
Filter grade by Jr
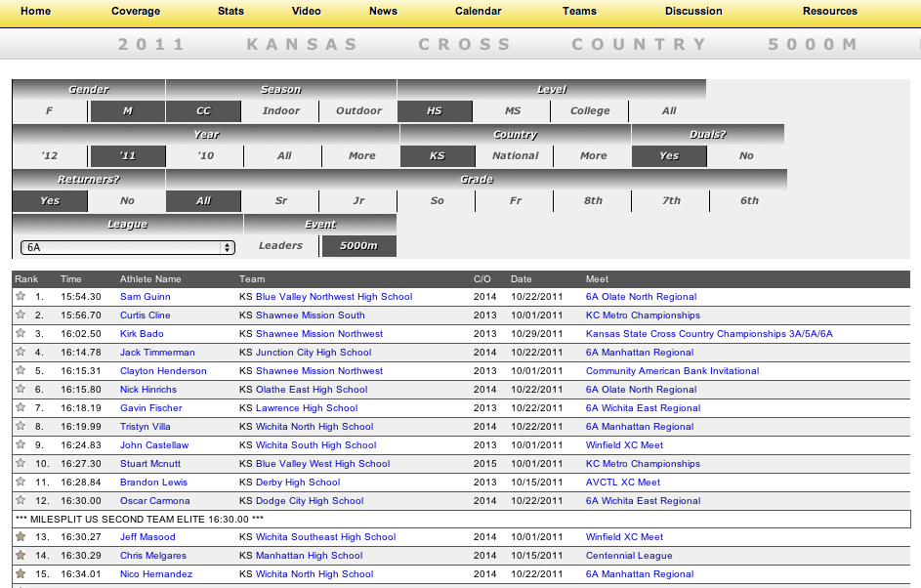point(358,201)
